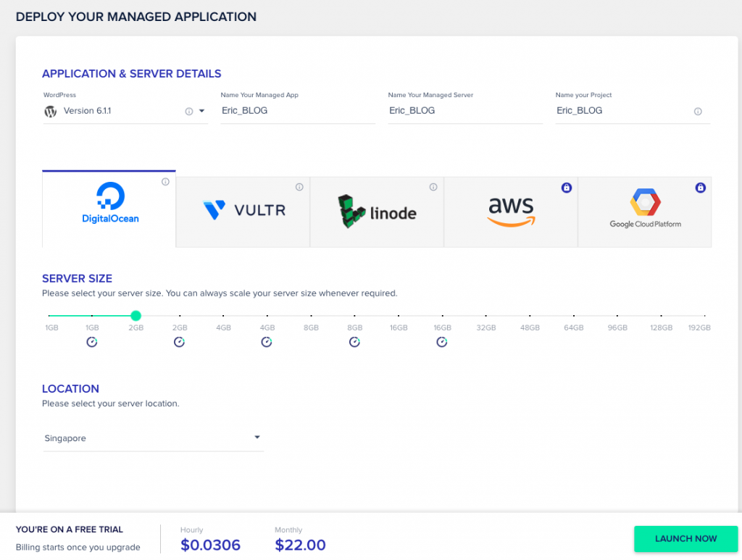Select the Google Cloud Platform tab
This screenshot has height=560, width=742.
[x=644, y=212]
